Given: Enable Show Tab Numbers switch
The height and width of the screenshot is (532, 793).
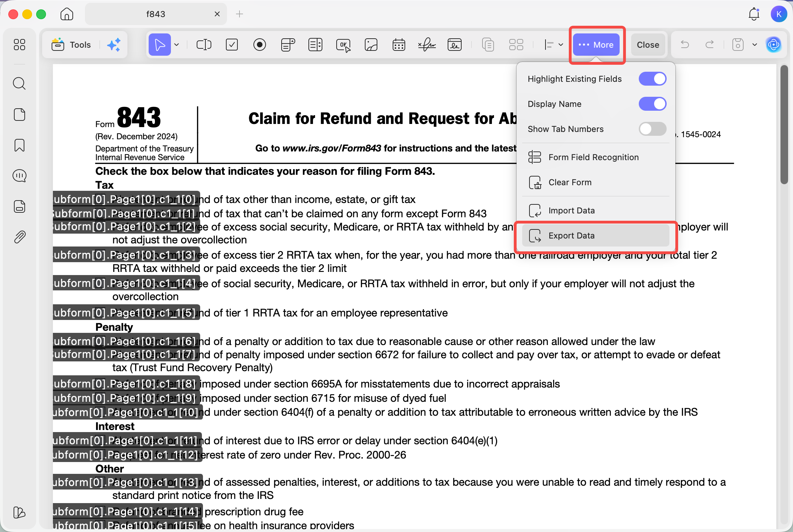Looking at the screenshot, I should (x=652, y=129).
